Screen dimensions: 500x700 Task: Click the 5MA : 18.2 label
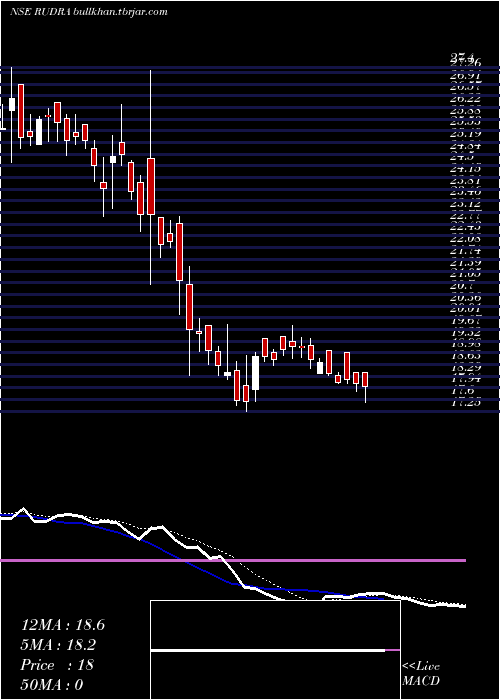58,645
